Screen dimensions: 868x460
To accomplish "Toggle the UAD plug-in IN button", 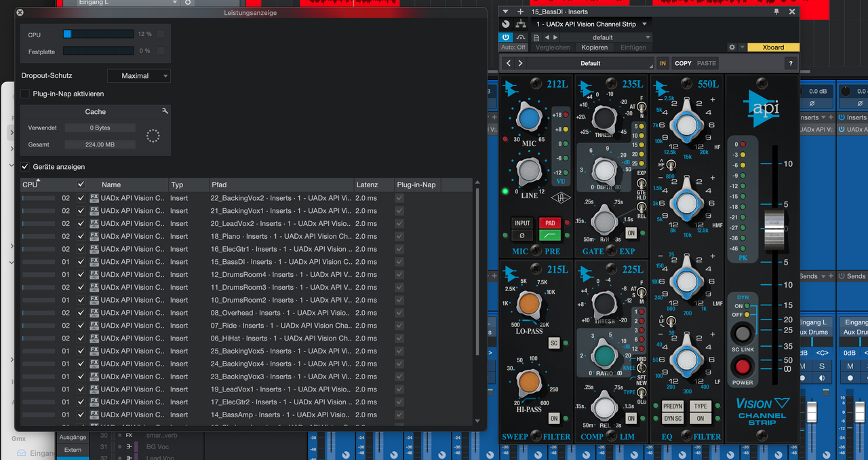I will 663,63.
